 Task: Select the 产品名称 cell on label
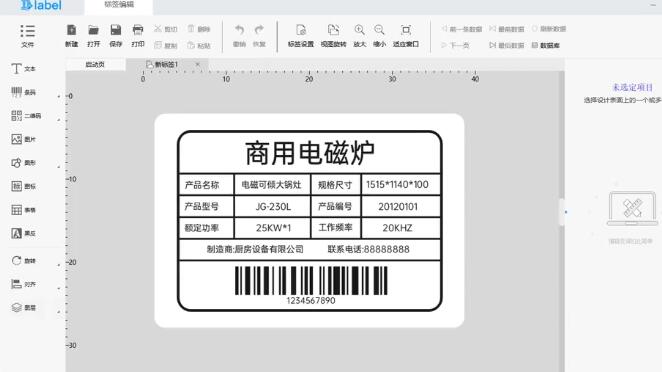coord(202,185)
